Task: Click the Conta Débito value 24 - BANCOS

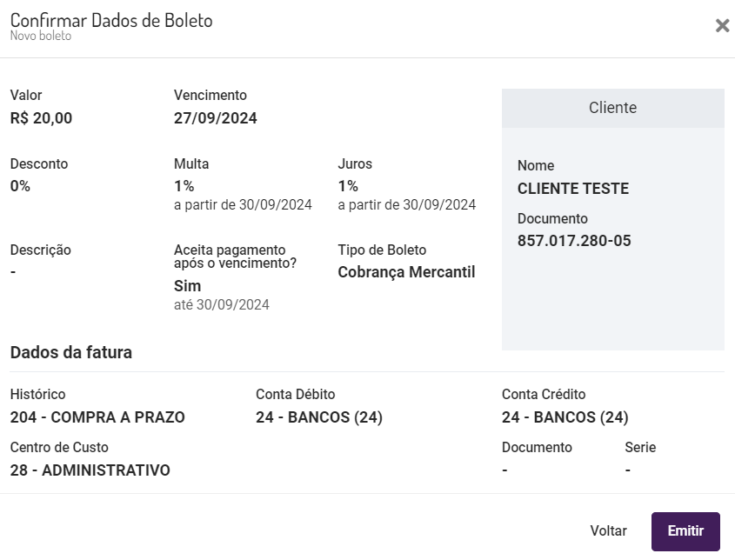Action: pyautogui.click(x=318, y=417)
